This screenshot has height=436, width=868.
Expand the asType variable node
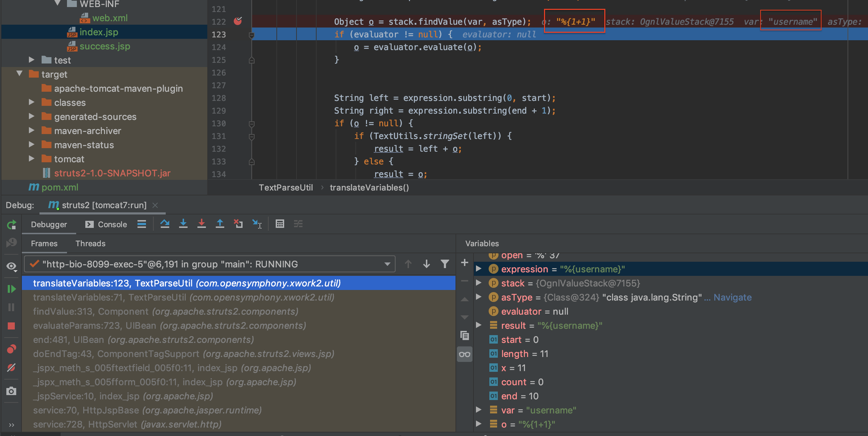tap(478, 297)
